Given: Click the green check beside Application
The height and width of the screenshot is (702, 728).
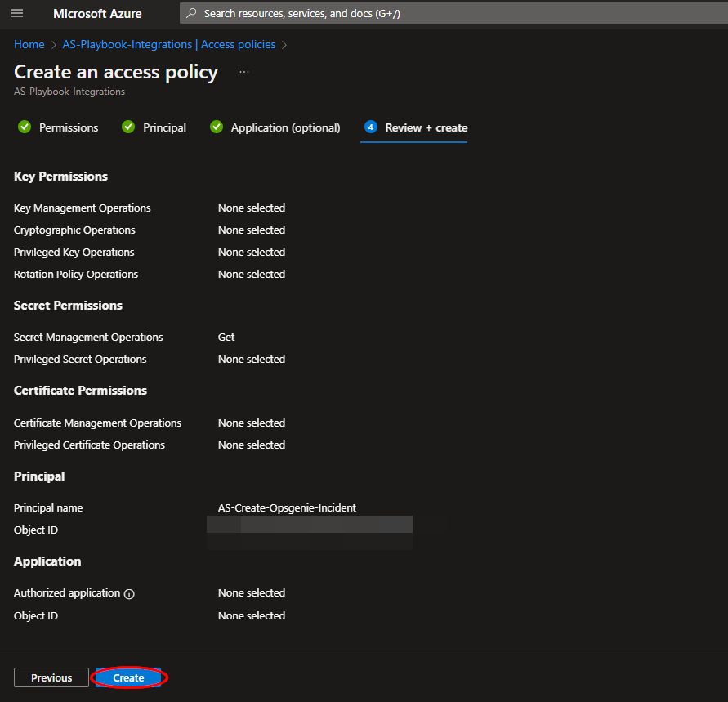Looking at the screenshot, I should 217,127.
